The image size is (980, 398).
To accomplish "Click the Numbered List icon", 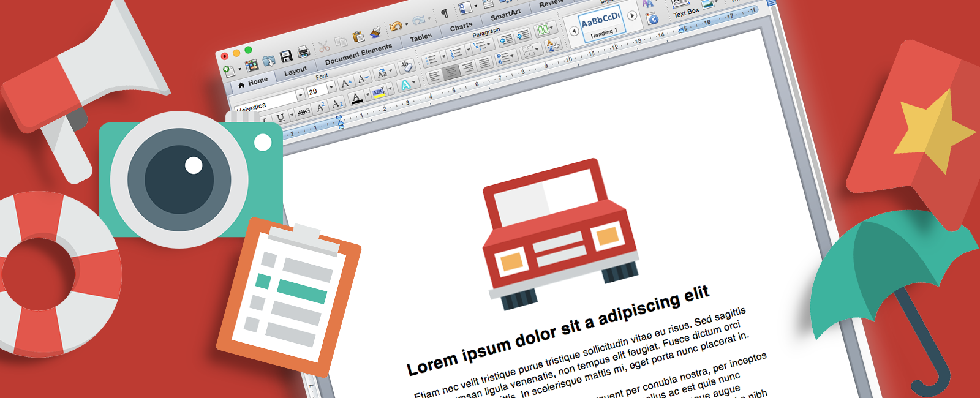I will (x=456, y=53).
